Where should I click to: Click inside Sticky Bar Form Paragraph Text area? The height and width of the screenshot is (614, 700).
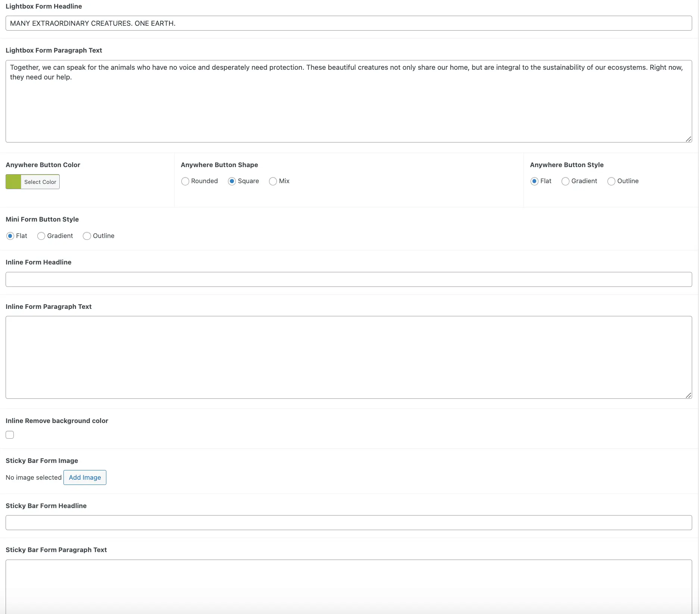click(349, 586)
